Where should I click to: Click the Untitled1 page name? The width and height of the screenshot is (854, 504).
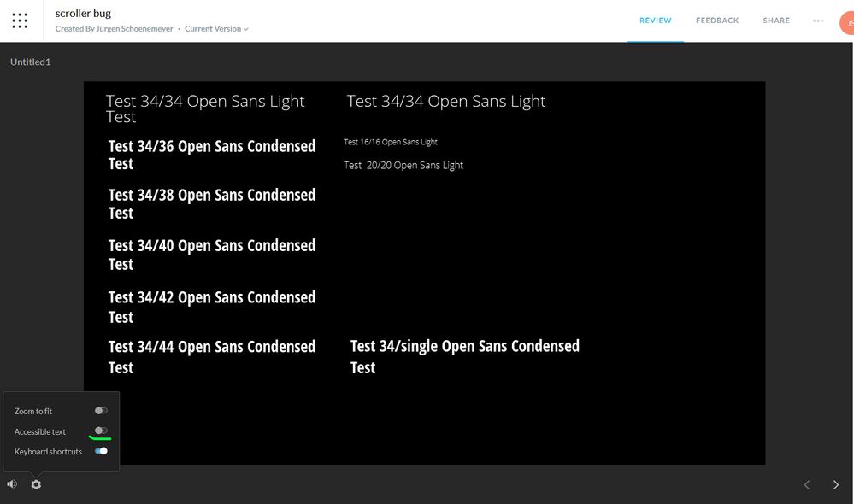pos(31,62)
